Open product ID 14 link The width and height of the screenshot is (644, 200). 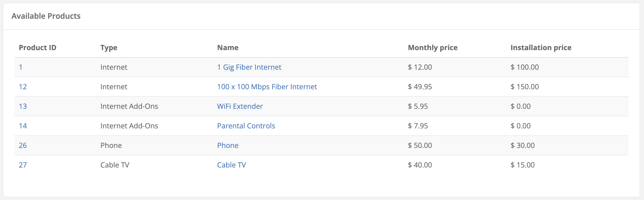click(x=23, y=126)
